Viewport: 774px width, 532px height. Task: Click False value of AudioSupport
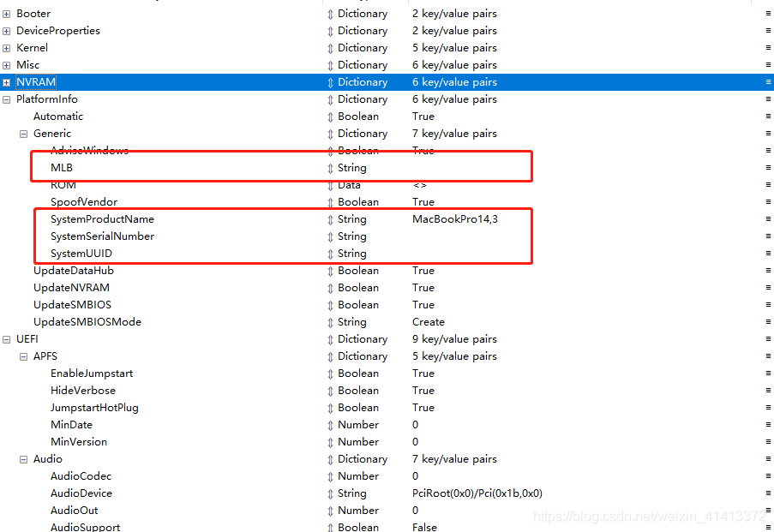424,527
